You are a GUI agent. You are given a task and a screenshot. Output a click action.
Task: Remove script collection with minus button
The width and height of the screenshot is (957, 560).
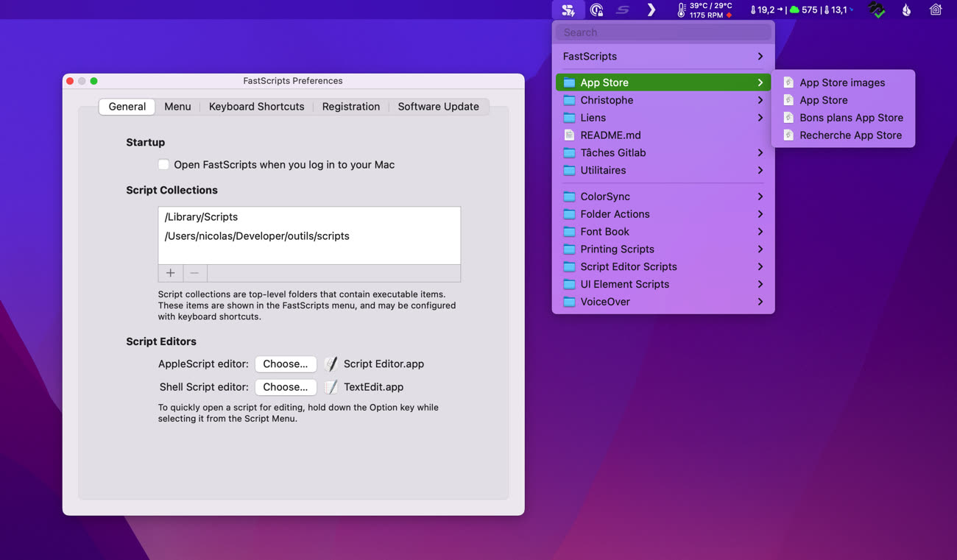coord(194,273)
